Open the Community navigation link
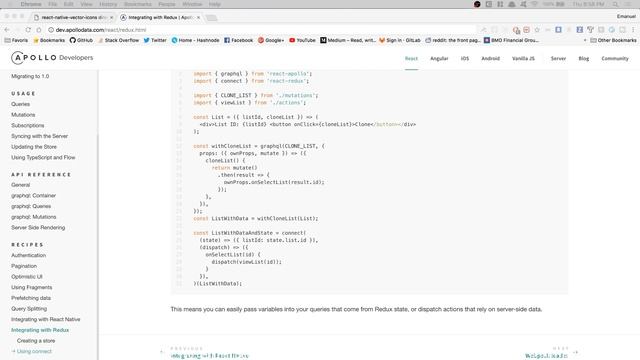640x360 pixels. coord(615,59)
